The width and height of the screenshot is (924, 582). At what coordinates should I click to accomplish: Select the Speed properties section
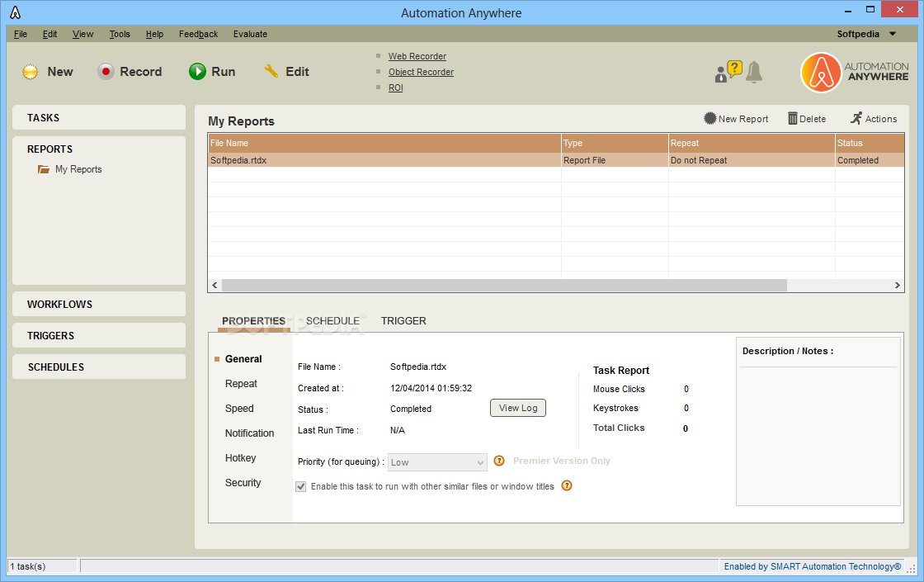tap(239, 409)
